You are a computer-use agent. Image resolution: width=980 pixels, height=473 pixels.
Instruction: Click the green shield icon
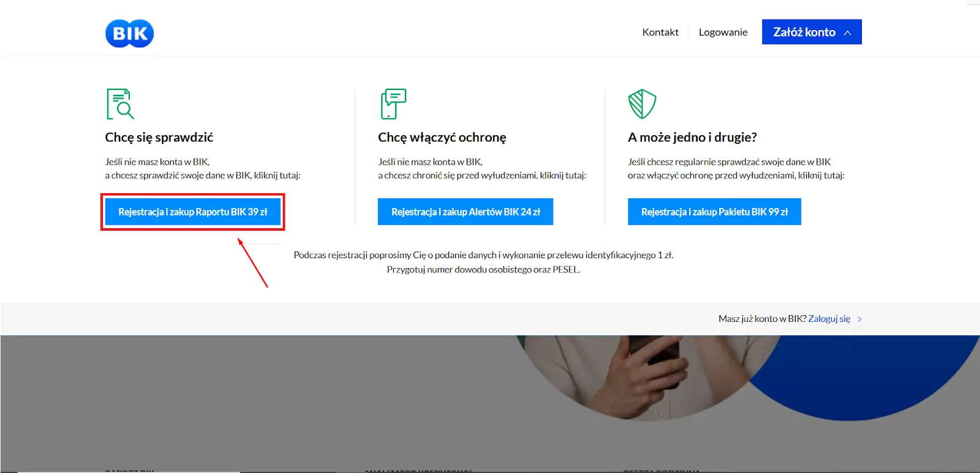[x=642, y=103]
